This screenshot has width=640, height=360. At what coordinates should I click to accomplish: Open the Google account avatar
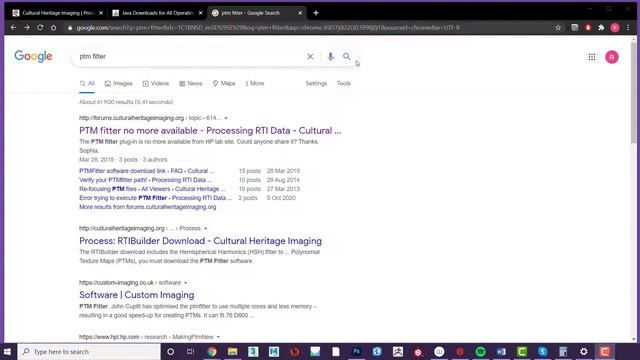click(611, 57)
